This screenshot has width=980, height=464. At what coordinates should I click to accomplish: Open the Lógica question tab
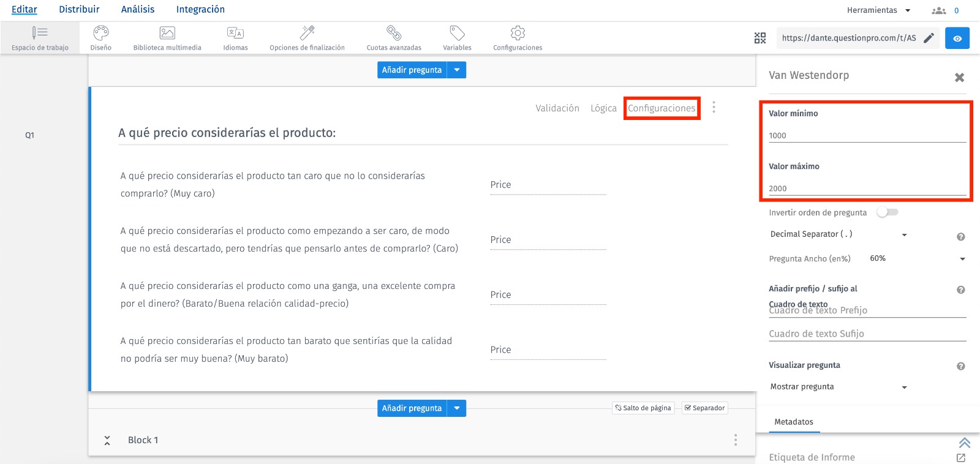pos(603,108)
